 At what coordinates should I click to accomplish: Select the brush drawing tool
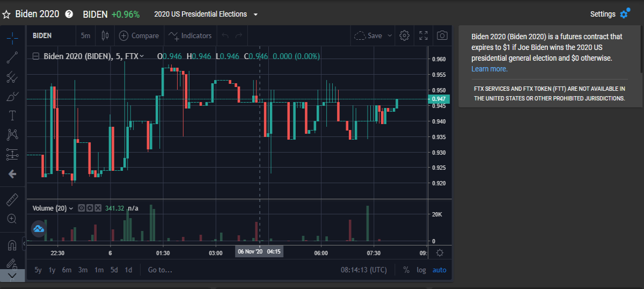point(12,97)
